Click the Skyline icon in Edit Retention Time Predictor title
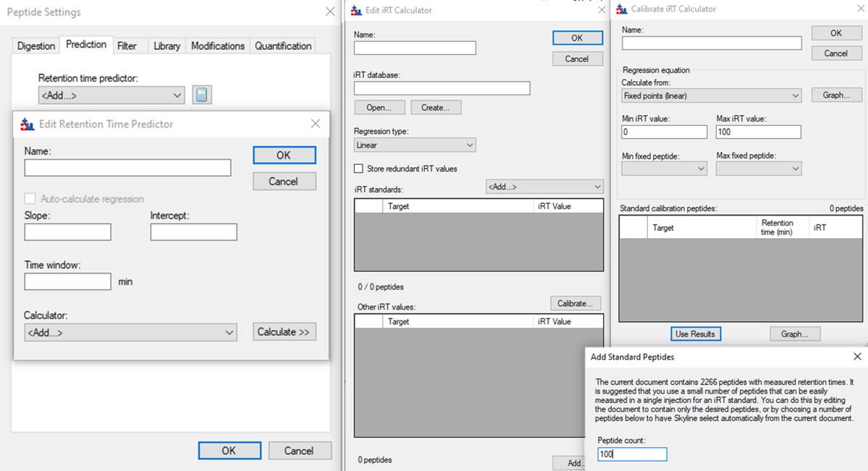868x471 pixels. click(27, 124)
